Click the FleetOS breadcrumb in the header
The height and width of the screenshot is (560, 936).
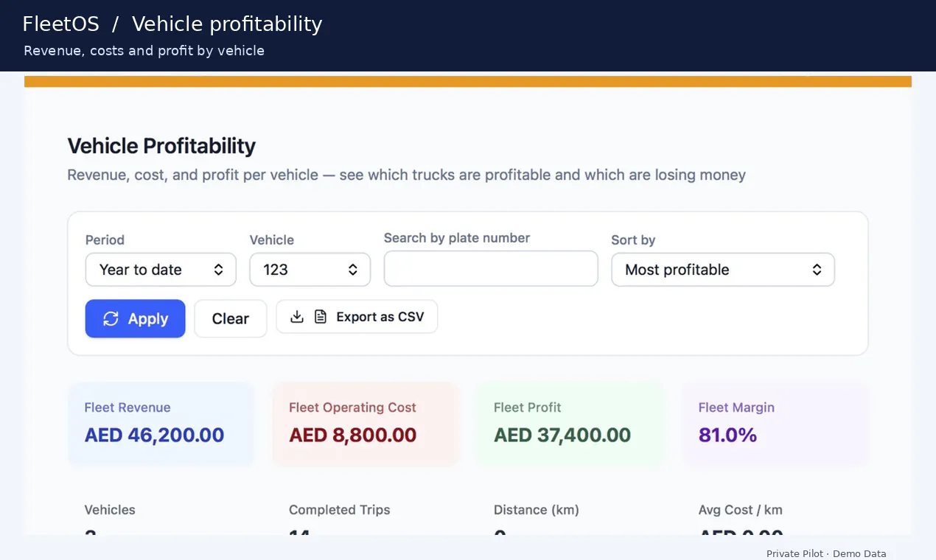pyautogui.click(x=60, y=24)
